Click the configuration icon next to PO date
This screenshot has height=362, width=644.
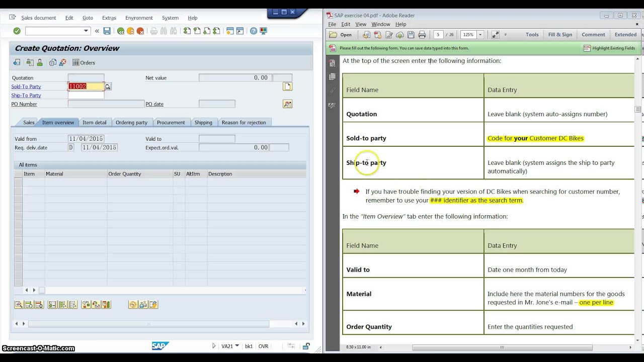[x=287, y=104]
